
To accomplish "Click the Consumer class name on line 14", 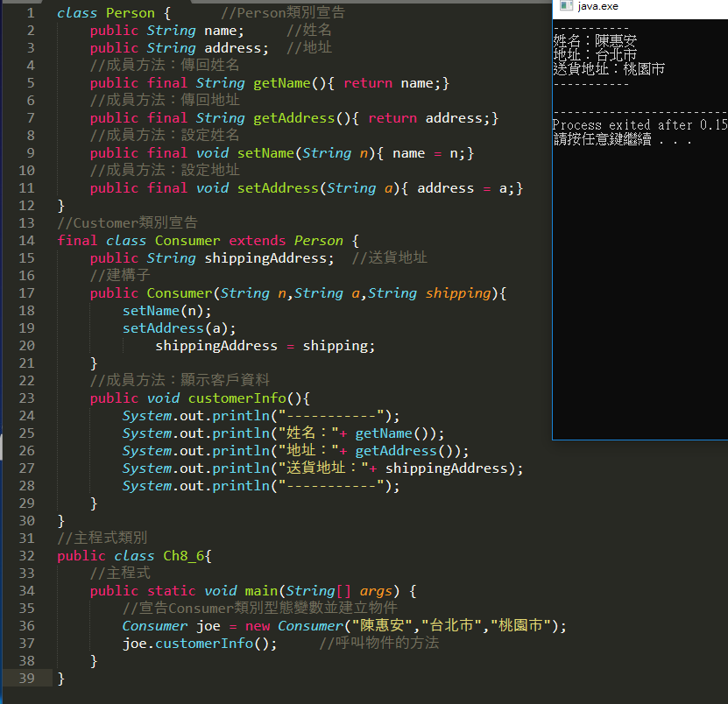I will (x=187, y=241).
